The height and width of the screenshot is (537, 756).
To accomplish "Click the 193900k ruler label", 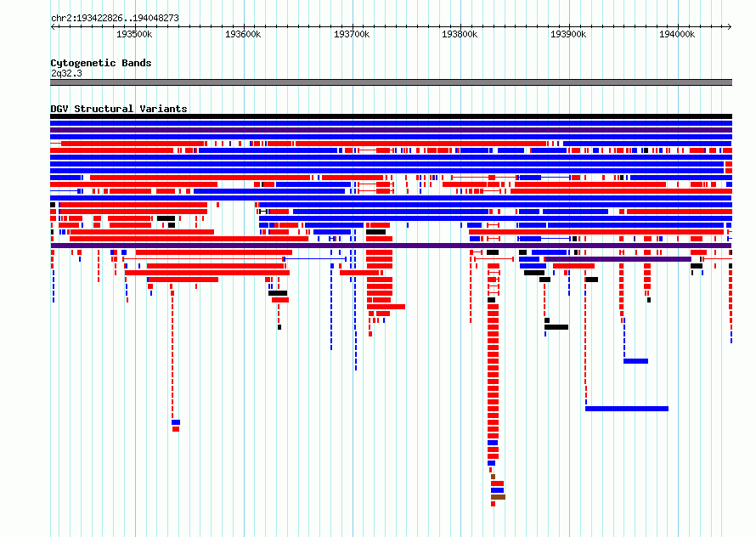I will (x=568, y=34).
